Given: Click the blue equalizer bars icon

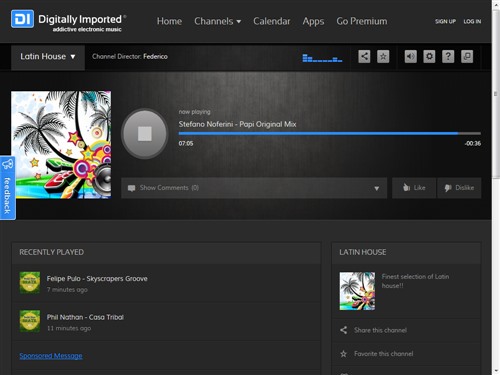Looking at the screenshot, I should point(322,58).
